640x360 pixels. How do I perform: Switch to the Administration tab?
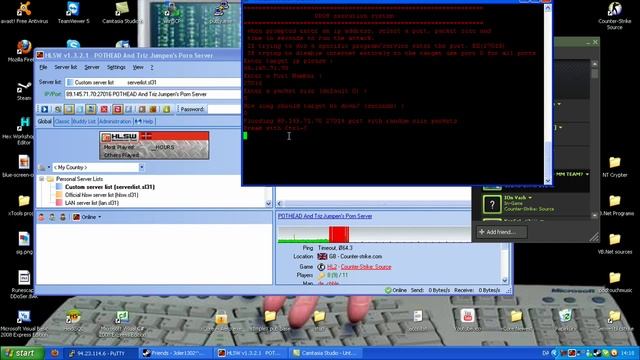coord(115,121)
